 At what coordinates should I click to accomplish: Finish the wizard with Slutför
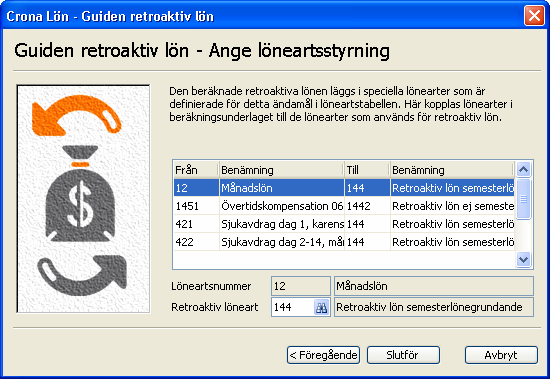click(x=403, y=355)
